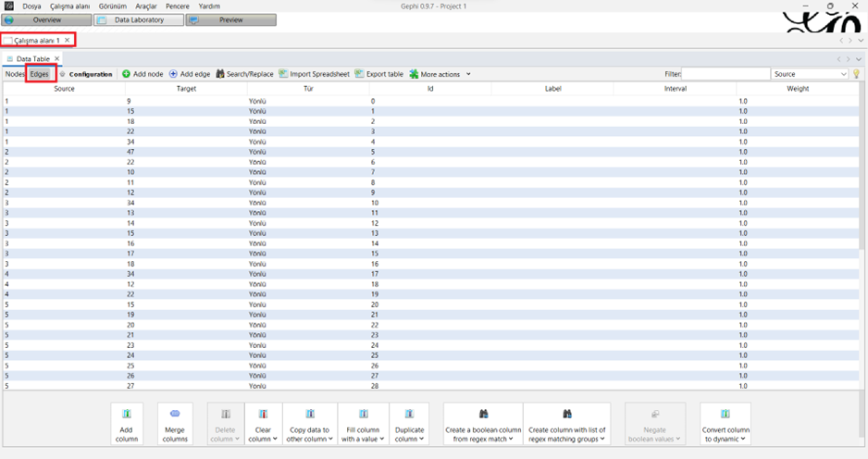868x459 pixels.
Task: Sort by the Target column header
Action: point(186,89)
